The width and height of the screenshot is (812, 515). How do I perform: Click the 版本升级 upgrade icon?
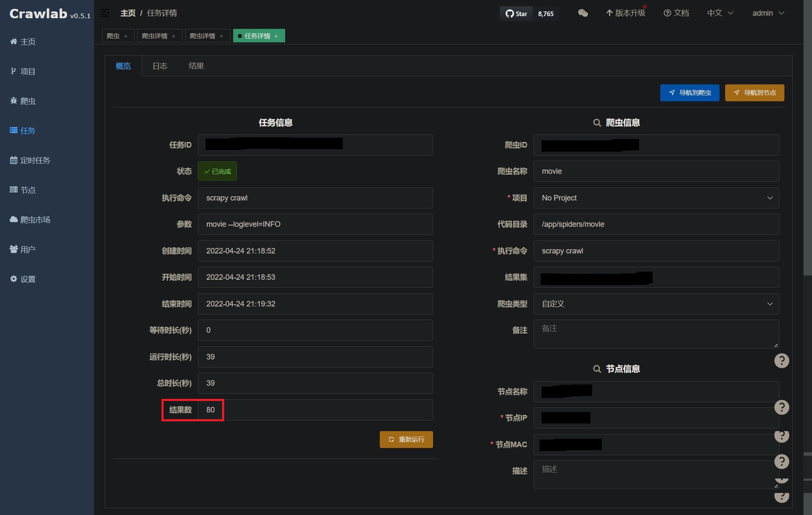(x=625, y=13)
